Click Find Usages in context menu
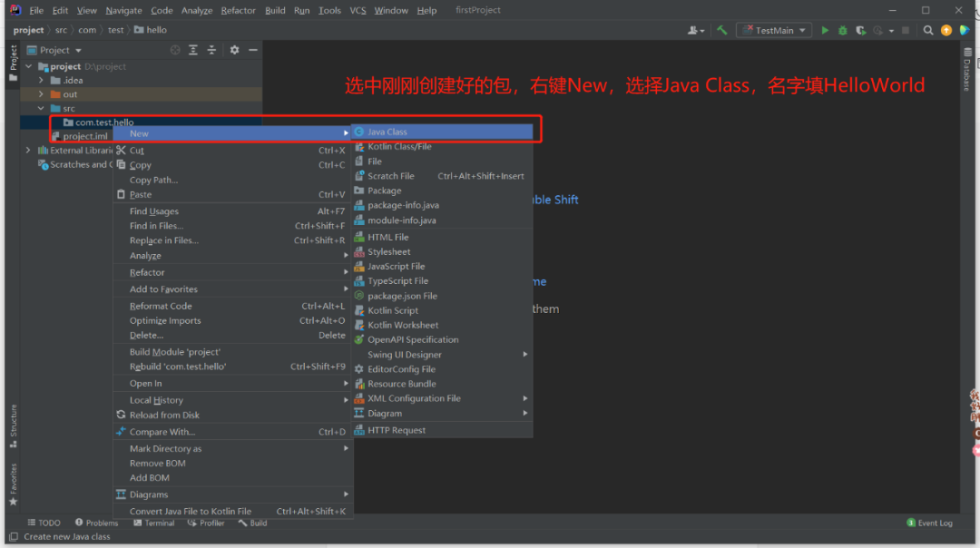980x548 pixels. tap(232, 211)
